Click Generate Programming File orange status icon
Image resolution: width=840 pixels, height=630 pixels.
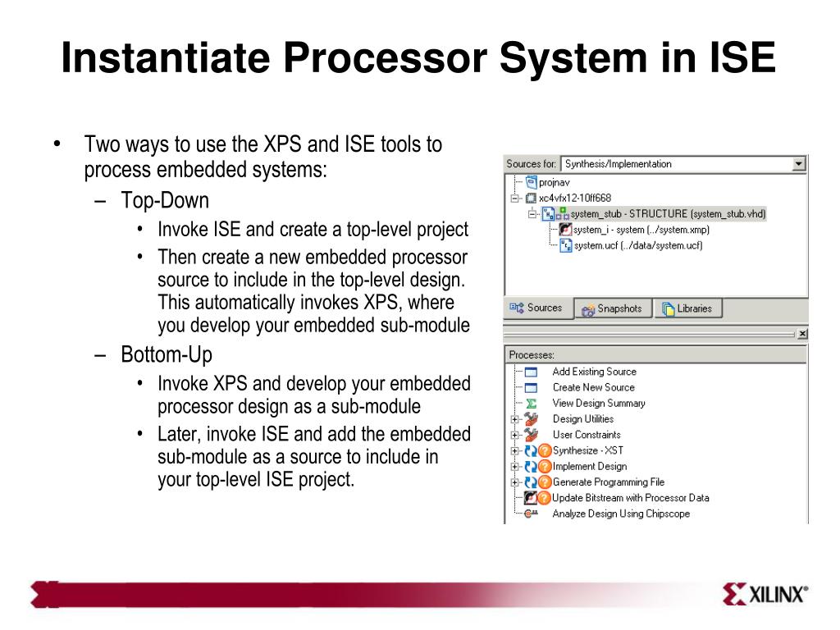pyautogui.click(x=545, y=482)
